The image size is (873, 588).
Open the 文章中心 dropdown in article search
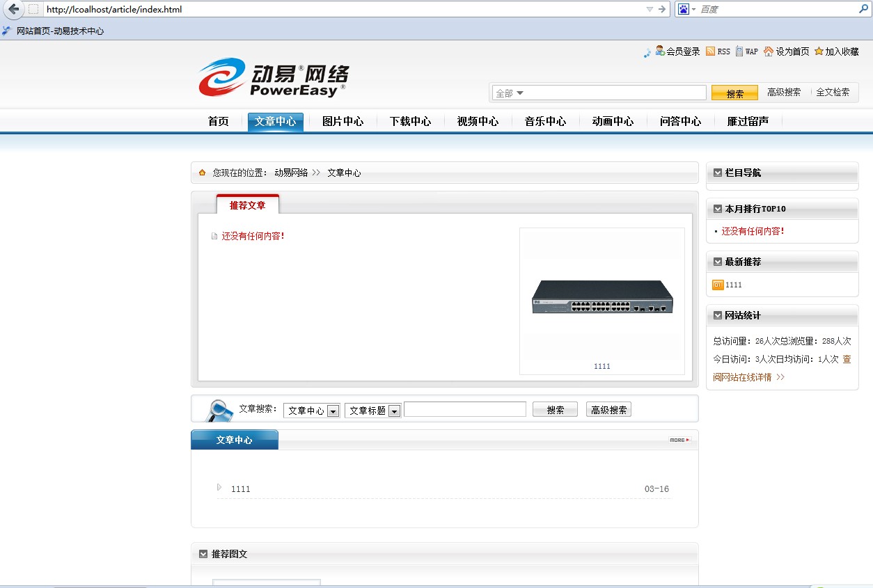tap(333, 411)
